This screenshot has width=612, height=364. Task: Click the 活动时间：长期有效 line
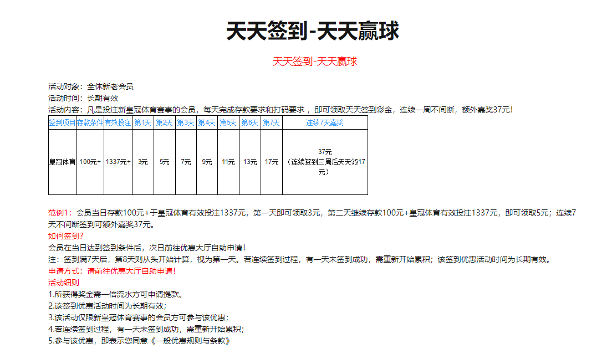click(x=83, y=98)
